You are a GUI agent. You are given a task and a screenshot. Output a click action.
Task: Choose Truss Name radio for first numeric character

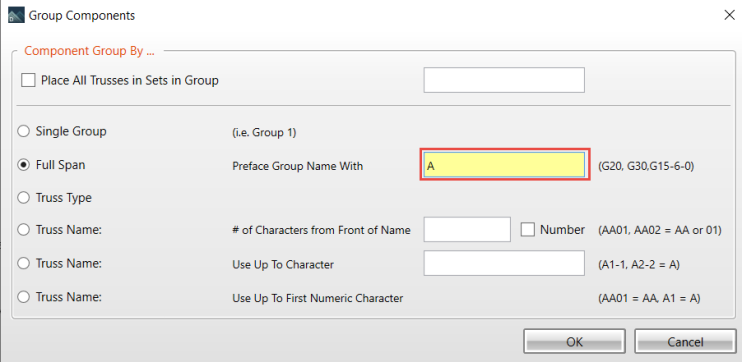pyautogui.click(x=23, y=297)
